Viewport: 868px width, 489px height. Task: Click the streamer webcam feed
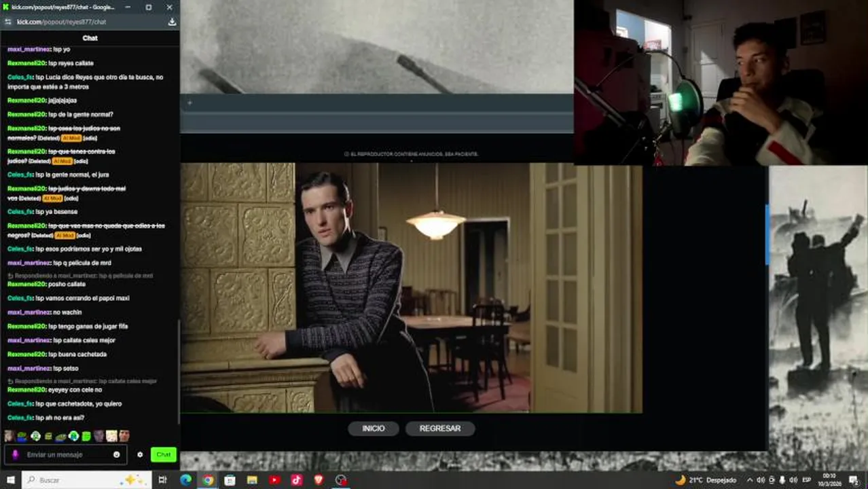[721, 82]
